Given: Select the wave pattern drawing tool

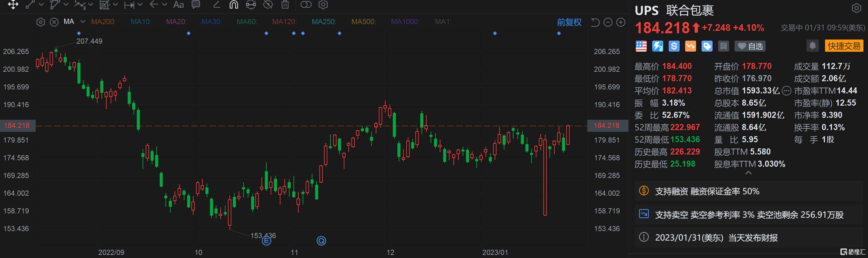Looking at the screenshot, I should [x=80, y=5].
